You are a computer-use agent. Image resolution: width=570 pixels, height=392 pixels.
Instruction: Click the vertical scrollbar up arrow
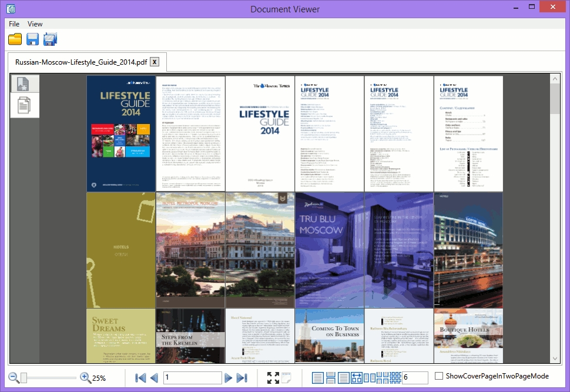[x=555, y=79]
